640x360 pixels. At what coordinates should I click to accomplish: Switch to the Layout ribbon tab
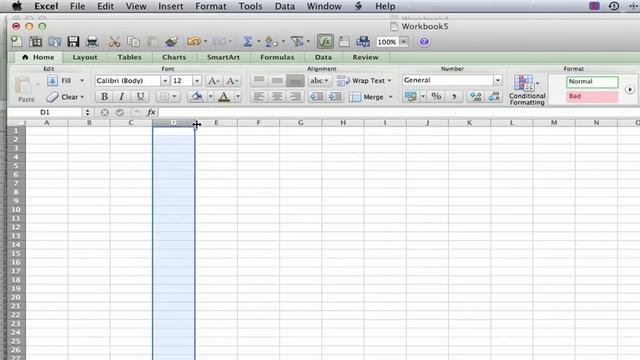85,57
